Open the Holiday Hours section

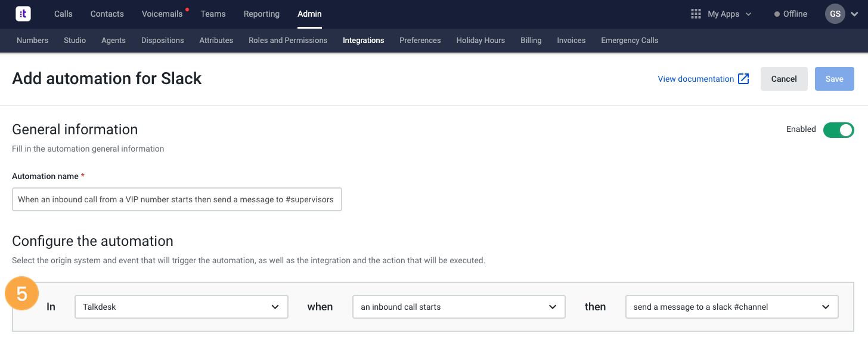click(x=480, y=41)
